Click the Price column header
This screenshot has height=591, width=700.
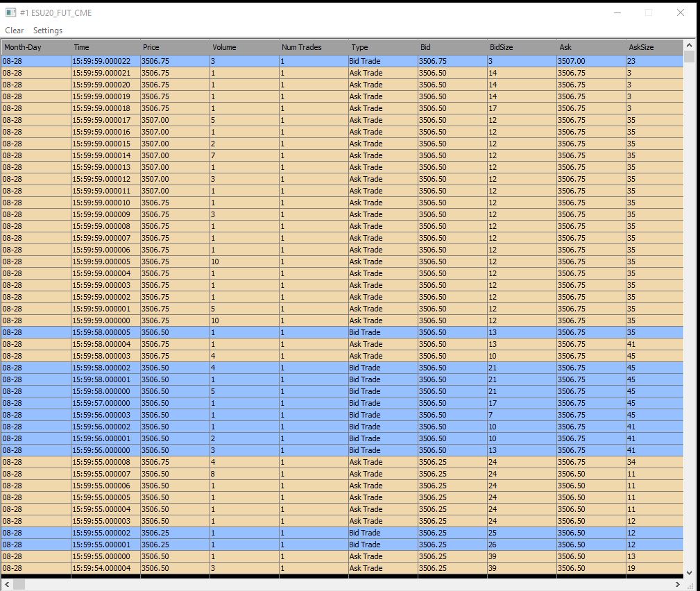175,47
